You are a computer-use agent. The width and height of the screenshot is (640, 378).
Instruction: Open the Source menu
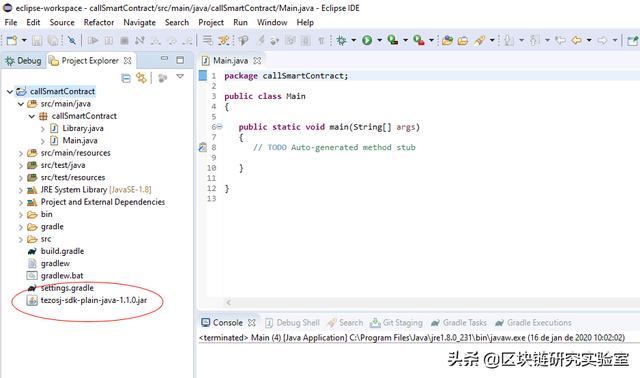62,22
